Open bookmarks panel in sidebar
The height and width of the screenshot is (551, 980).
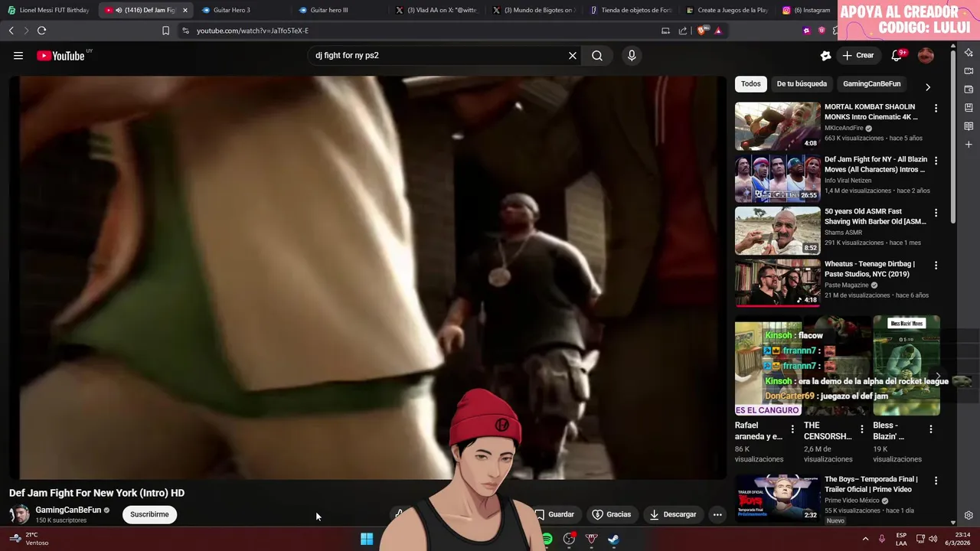[x=969, y=108]
